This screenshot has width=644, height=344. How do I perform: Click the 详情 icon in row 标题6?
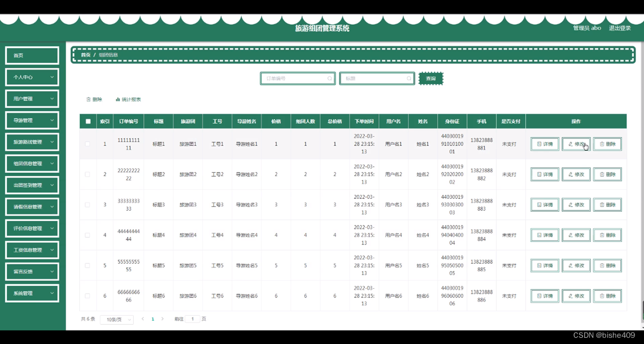click(539, 296)
